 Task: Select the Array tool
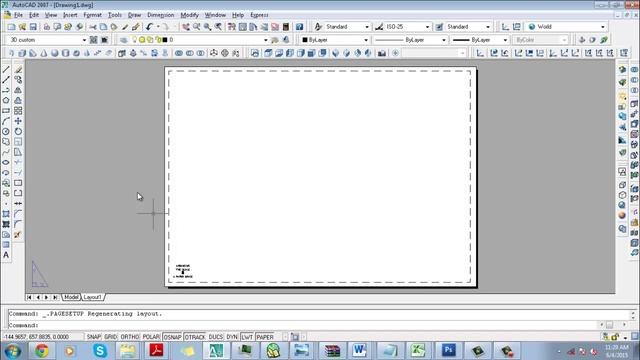(18, 111)
